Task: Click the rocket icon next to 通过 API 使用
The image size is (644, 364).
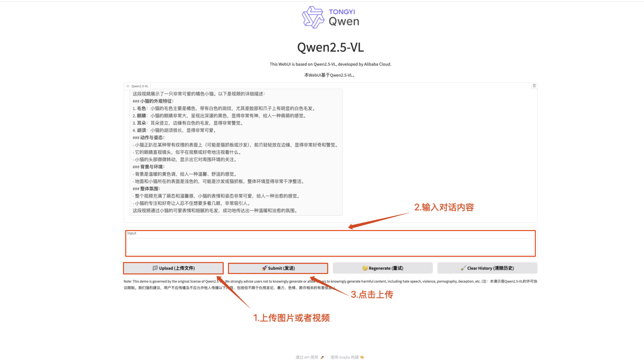Action: pyautogui.click(x=322, y=357)
